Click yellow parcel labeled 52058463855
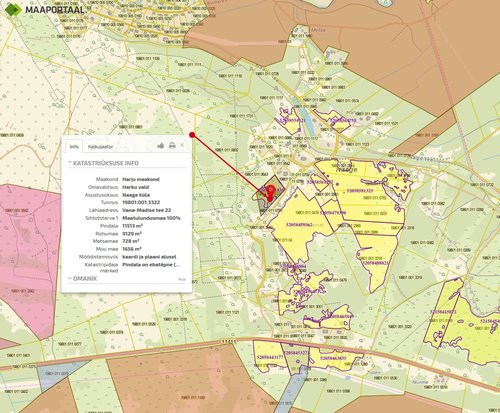The height and width of the screenshot is (413, 500). (333, 358)
